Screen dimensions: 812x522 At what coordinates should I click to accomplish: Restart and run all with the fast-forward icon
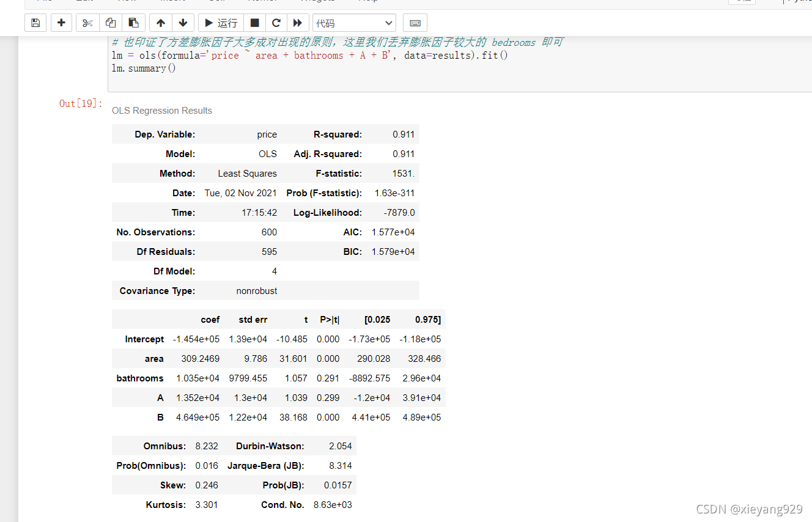[297, 23]
